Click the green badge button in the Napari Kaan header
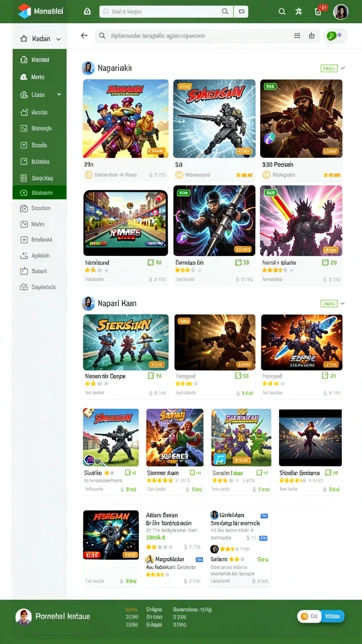Viewport: 362px width, 644px height. (329, 304)
